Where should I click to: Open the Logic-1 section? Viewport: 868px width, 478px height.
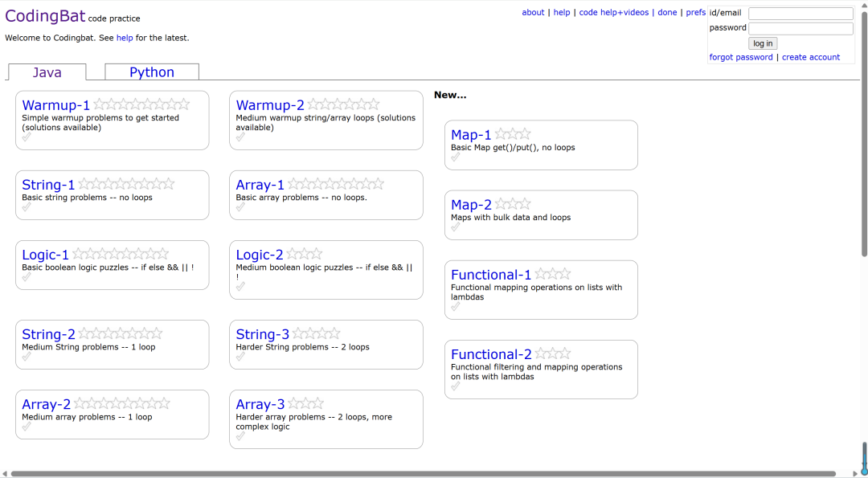[45, 255]
